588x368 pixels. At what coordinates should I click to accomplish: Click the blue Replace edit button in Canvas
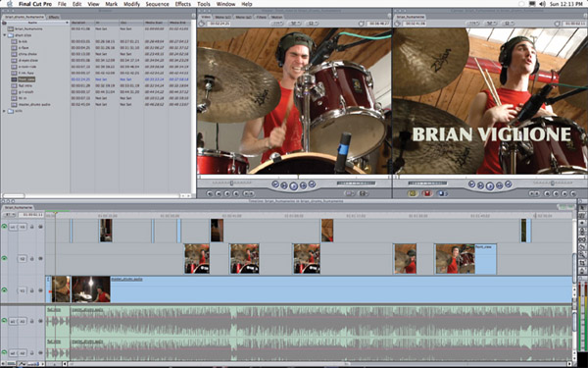pos(441,193)
